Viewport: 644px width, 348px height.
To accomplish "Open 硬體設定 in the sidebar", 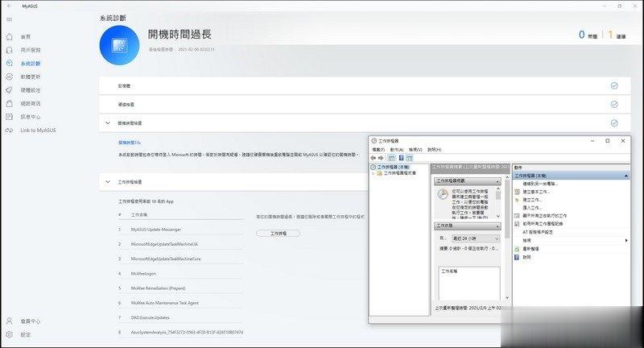I will [x=31, y=90].
